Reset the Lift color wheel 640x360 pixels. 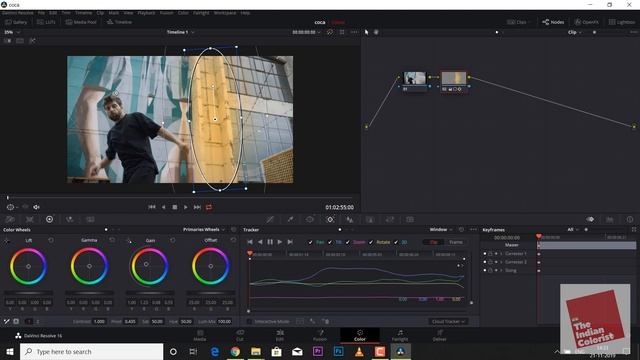51,240
